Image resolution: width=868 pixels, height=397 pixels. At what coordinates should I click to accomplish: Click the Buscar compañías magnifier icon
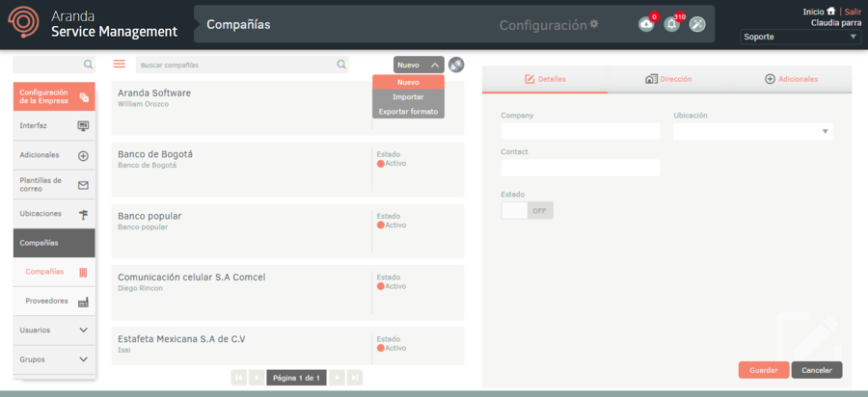tap(341, 65)
